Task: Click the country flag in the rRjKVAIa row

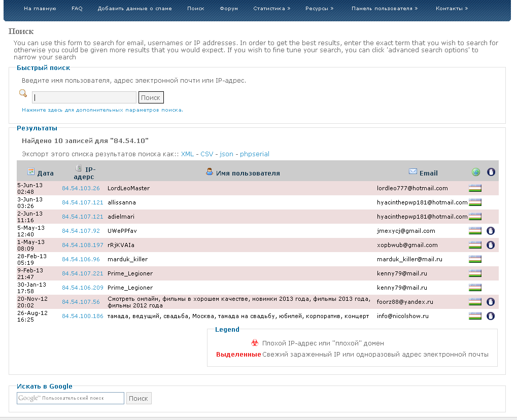Action: pyautogui.click(x=475, y=245)
